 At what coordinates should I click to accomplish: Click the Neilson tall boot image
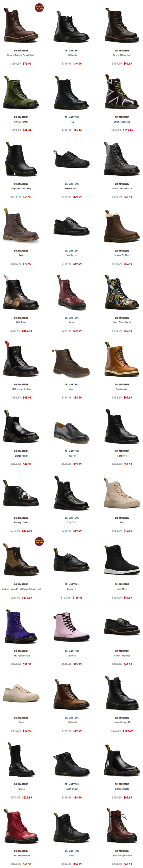click(21, 760)
